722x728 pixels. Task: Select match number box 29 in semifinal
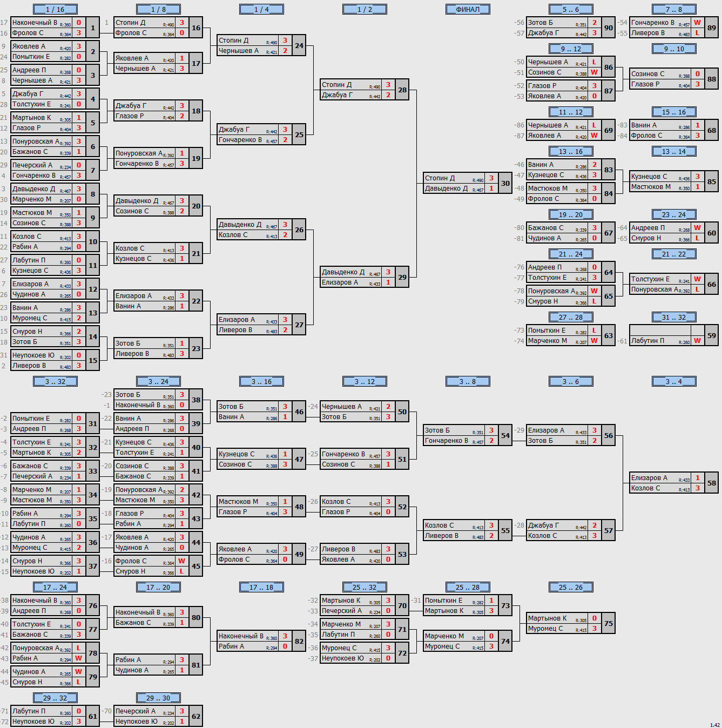402,277
